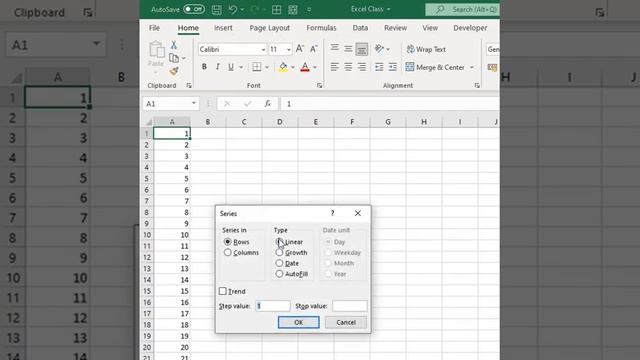Switch to the View tab

(x=430, y=28)
